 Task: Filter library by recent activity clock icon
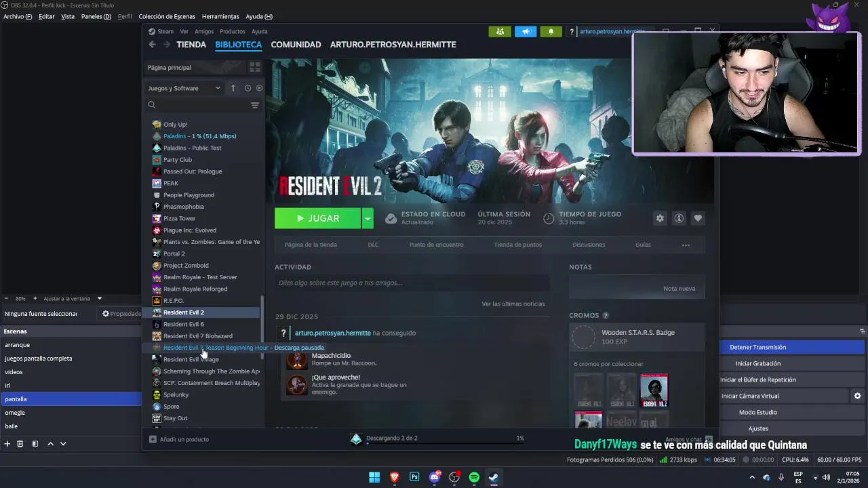click(248, 88)
